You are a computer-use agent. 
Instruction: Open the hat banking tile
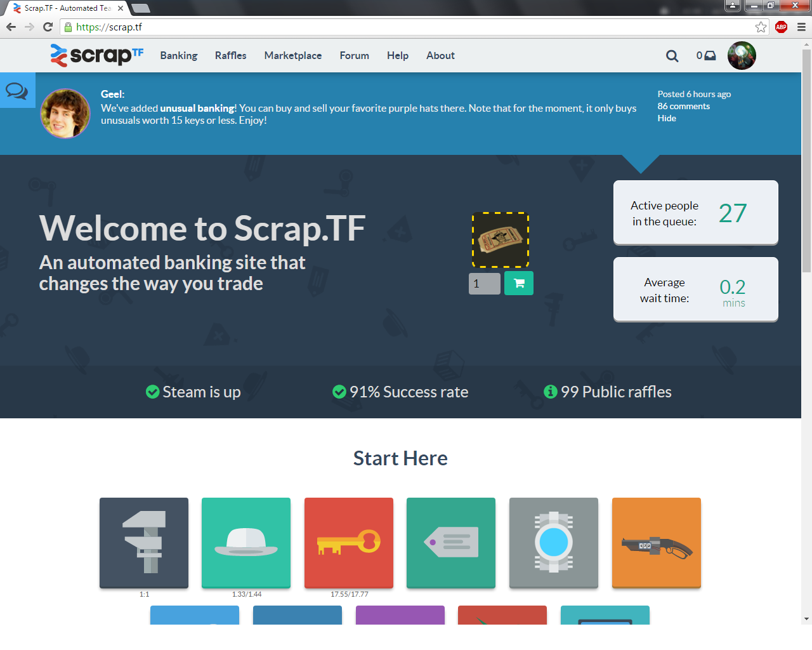[246, 543]
